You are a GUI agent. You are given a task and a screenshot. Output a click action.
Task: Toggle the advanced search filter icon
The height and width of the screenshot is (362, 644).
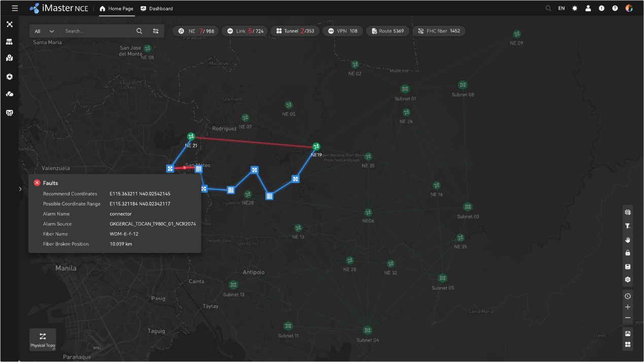click(x=156, y=31)
